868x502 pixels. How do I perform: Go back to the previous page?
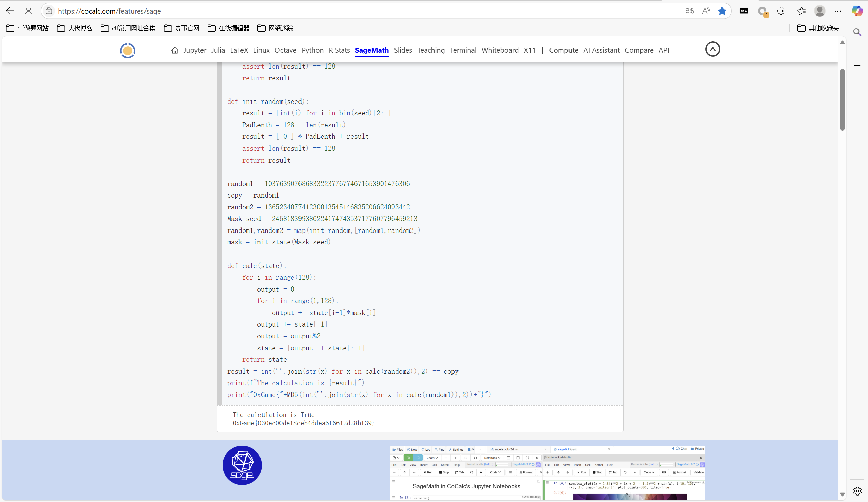10,11
